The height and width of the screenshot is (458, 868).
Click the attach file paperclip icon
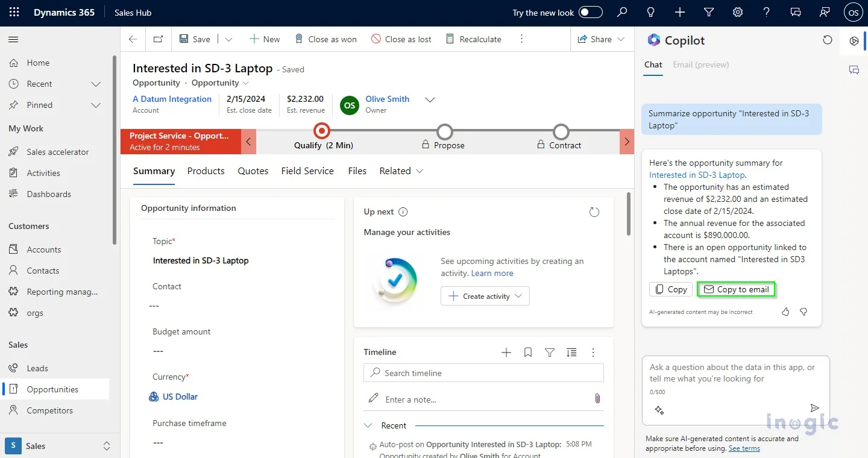[x=597, y=399]
